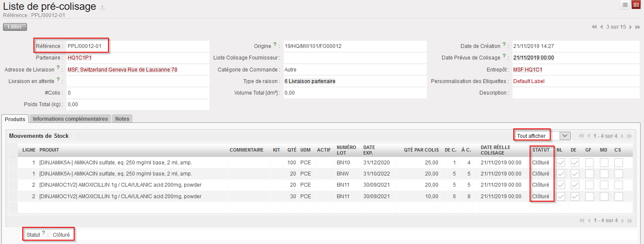Click the Editer button

15,27
